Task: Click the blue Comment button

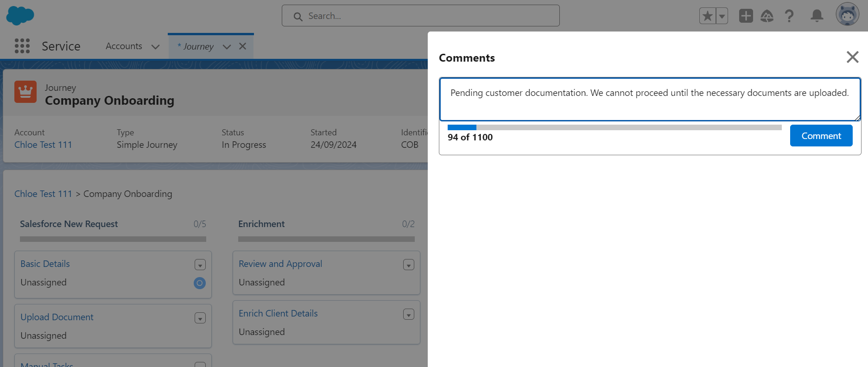Action: (821, 136)
